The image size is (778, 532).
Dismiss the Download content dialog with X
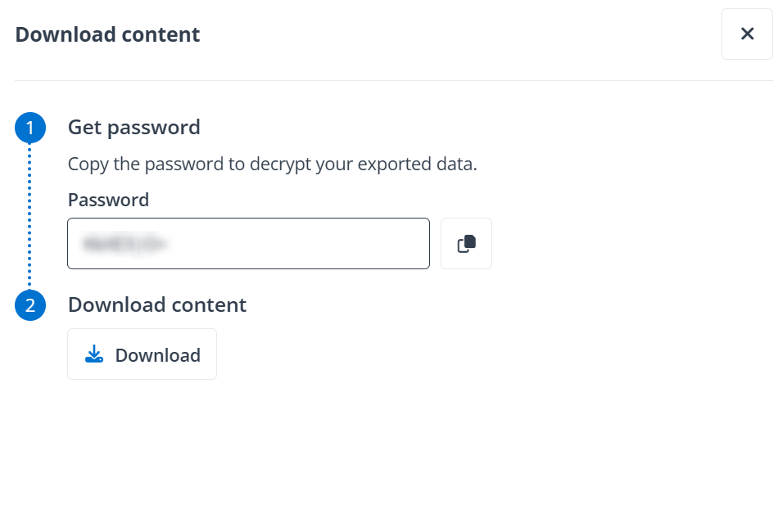pyautogui.click(x=746, y=34)
